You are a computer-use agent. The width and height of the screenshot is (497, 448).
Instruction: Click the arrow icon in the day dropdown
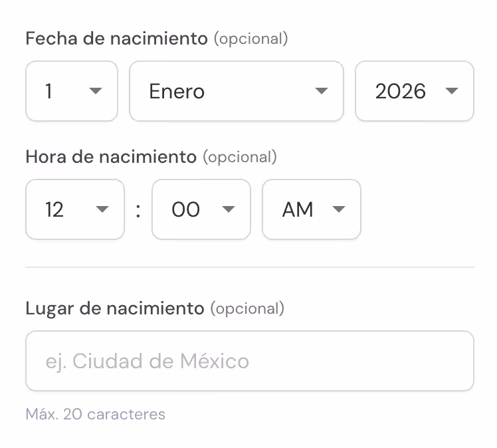point(96,91)
